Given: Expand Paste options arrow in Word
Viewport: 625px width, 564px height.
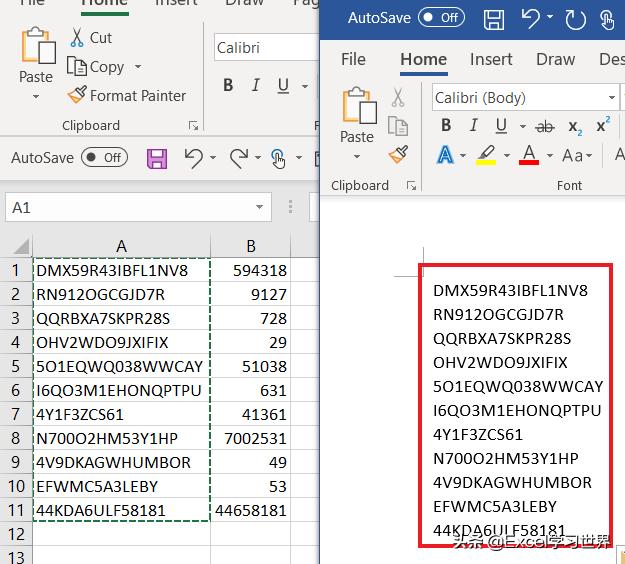Looking at the screenshot, I should (357, 157).
